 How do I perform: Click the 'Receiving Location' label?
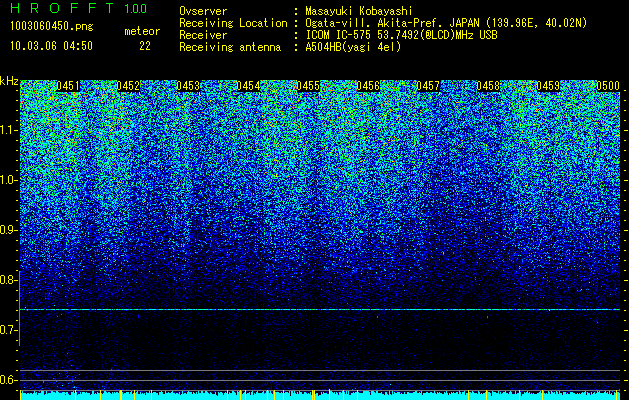point(233,23)
